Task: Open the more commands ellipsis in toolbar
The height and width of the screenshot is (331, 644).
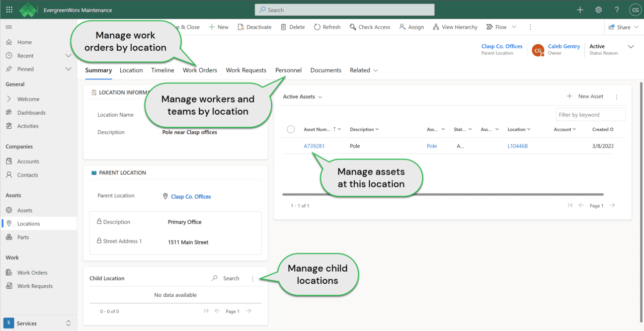Action: (530, 27)
